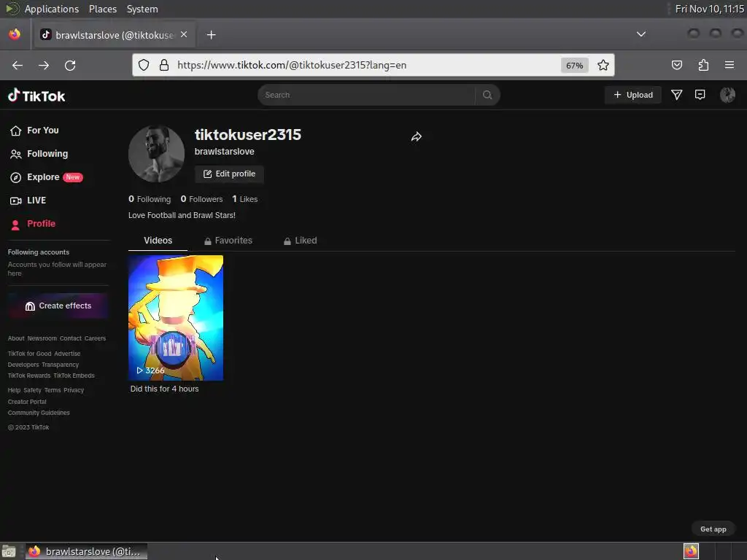This screenshot has width=747, height=560.
Task: Open the Applications system menu
Action: pyautogui.click(x=52, y=9)
